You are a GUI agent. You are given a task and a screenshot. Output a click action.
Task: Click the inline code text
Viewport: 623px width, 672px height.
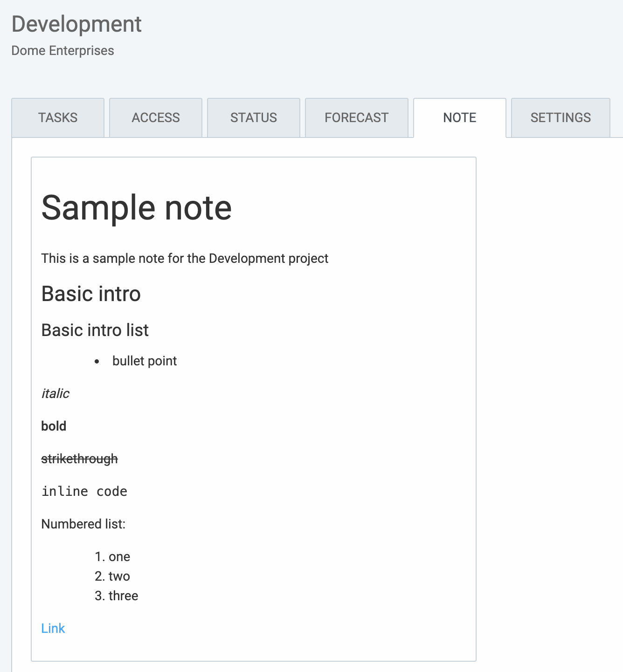coord(84,491)
